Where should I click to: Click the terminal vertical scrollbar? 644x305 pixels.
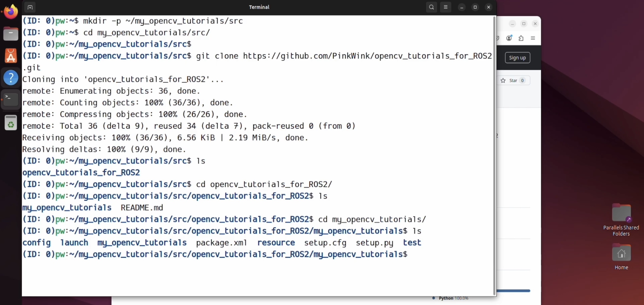pyautogui.click(x=494, y=155)
